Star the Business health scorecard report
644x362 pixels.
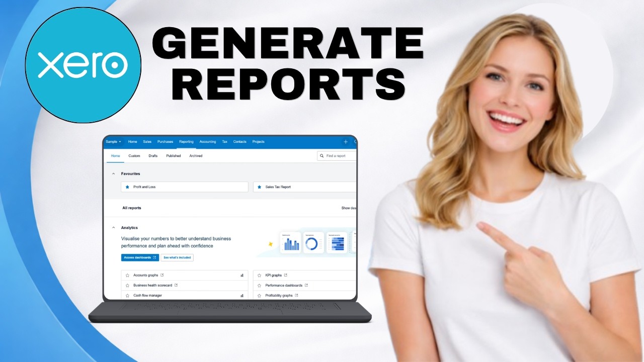pyautogui.click(x=127, y=286)
